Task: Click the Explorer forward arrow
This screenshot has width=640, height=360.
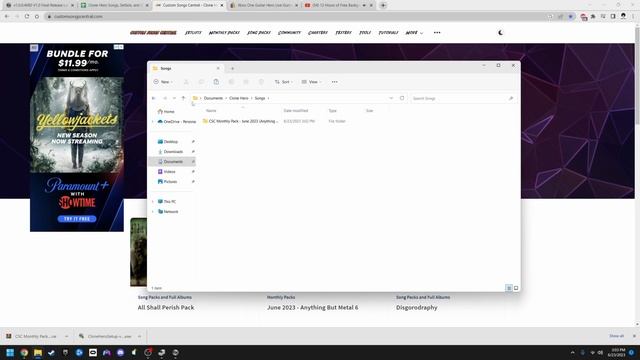Action: coord(165,98)
